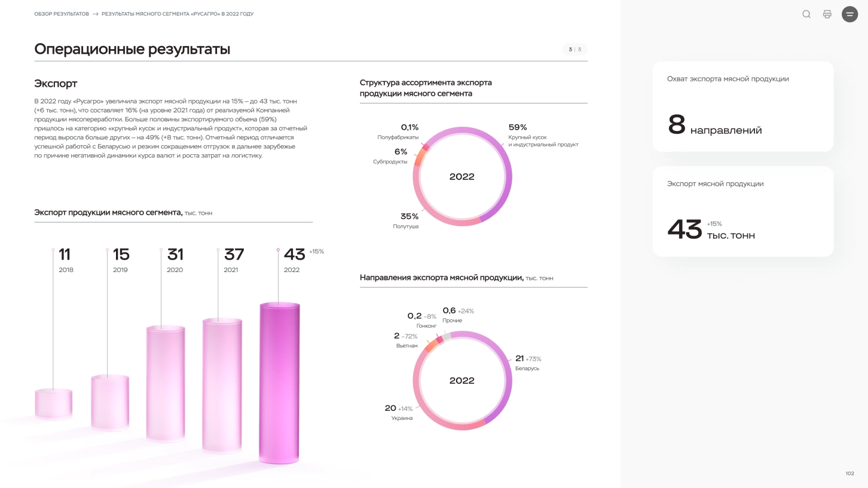Click the print icon
The image size is (868, 488).
point(827,14)
